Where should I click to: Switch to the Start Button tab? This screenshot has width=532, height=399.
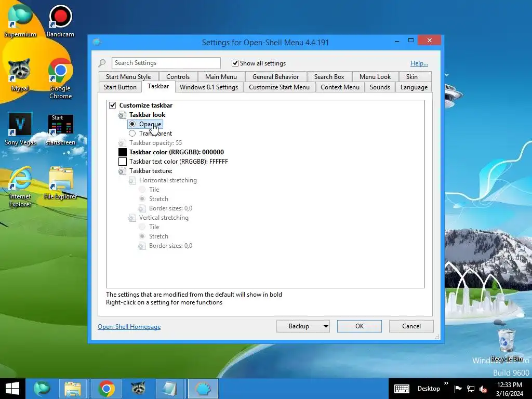(120, 87)
